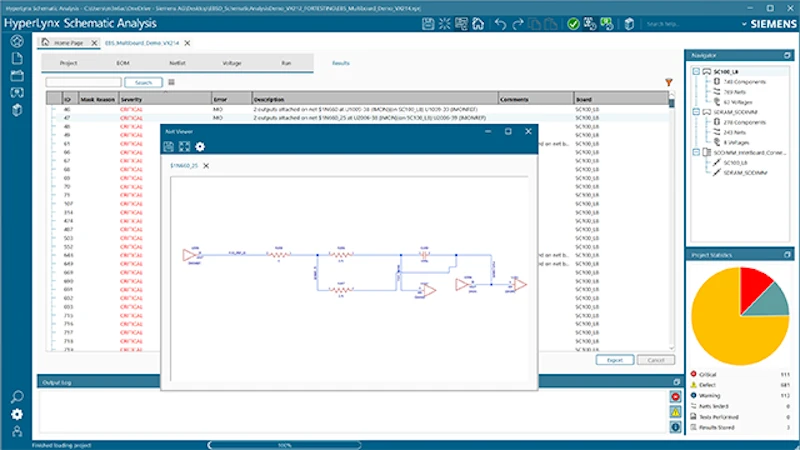
Task: Open the Home Page document tab
Action: click(x=68, y=43)
